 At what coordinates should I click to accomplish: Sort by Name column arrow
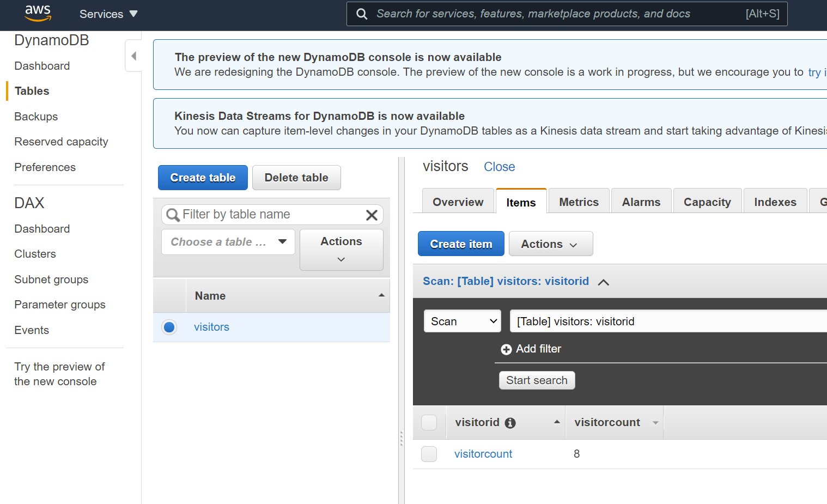pos(381,295)
